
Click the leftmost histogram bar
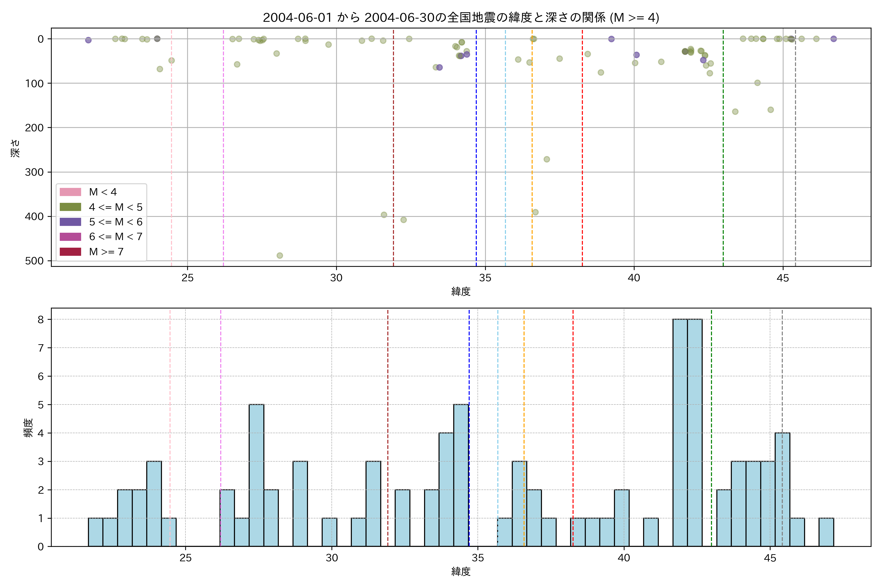(95, 532)
